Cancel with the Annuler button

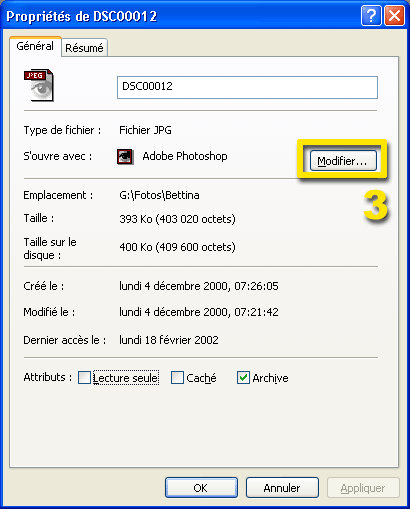(x=282, y=488)
